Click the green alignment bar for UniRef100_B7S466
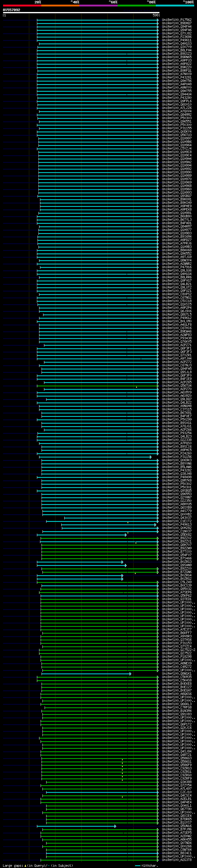Screen dimensions: 197x868 [x=100, y=558]
